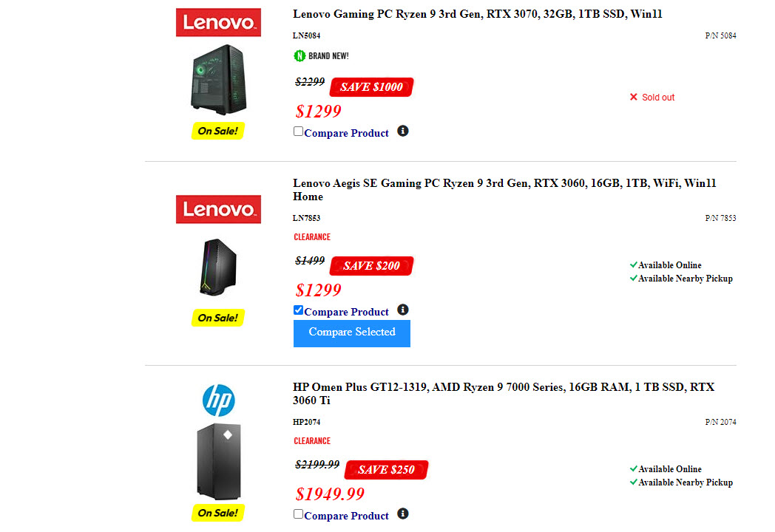The width and height of the screenshot is (775, 532).
Task: Click the SAVE $1000 badge
Action: (x=371, y=87)
